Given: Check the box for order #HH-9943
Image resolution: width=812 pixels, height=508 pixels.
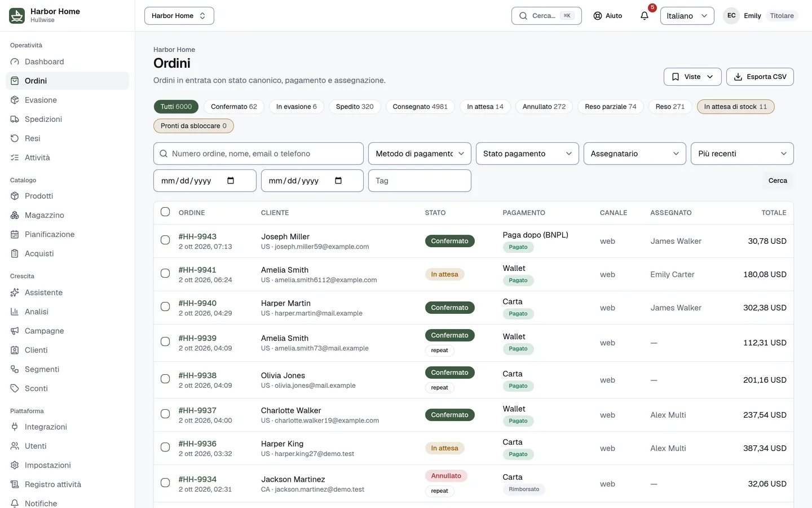Looking at the screenshot, I should point(165,240).
